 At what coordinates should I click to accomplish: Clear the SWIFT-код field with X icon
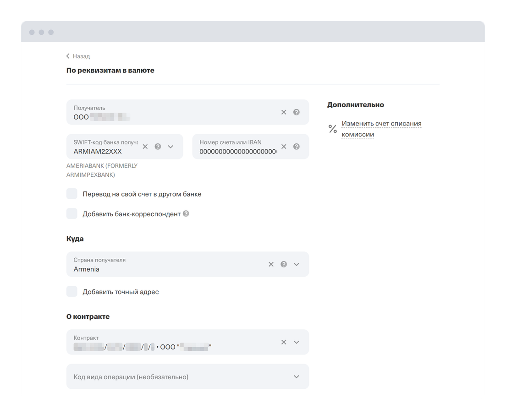point(145,147)
